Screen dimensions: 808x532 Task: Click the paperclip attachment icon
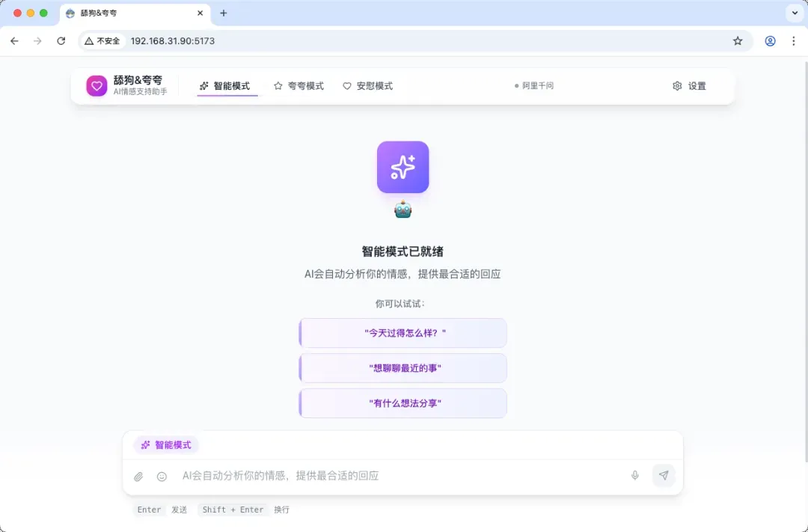[138, 477]
